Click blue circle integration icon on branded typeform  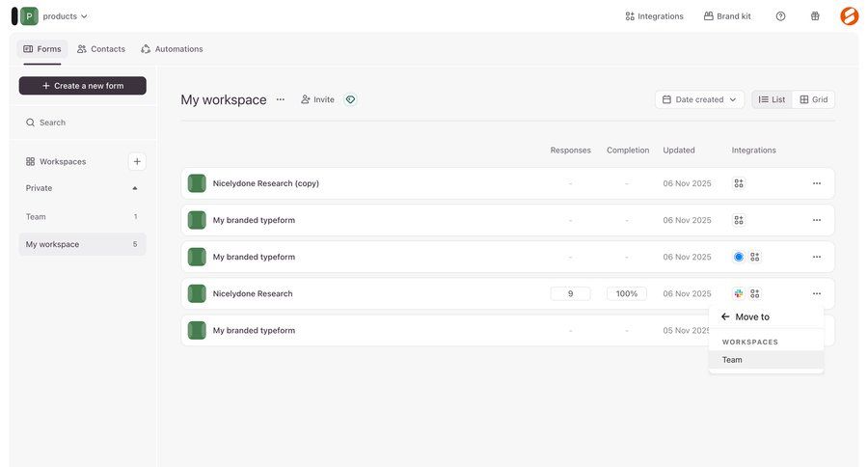739,257
